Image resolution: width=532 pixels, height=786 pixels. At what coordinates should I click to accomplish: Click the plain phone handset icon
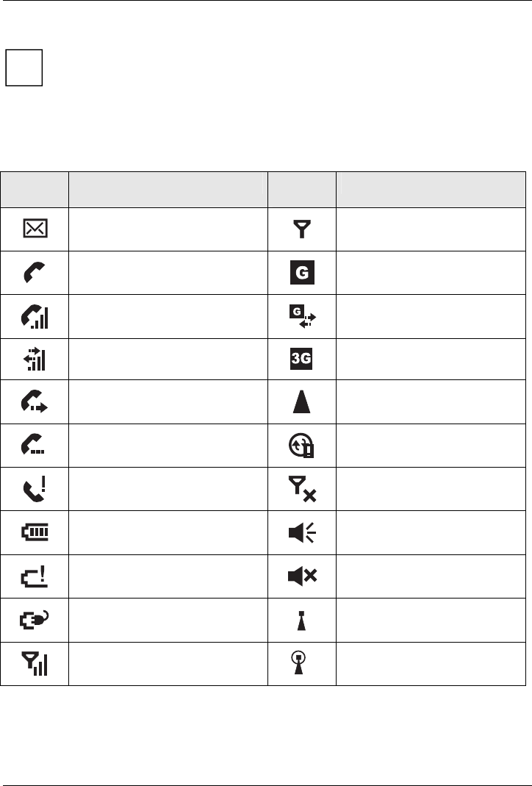coord(35,273)
